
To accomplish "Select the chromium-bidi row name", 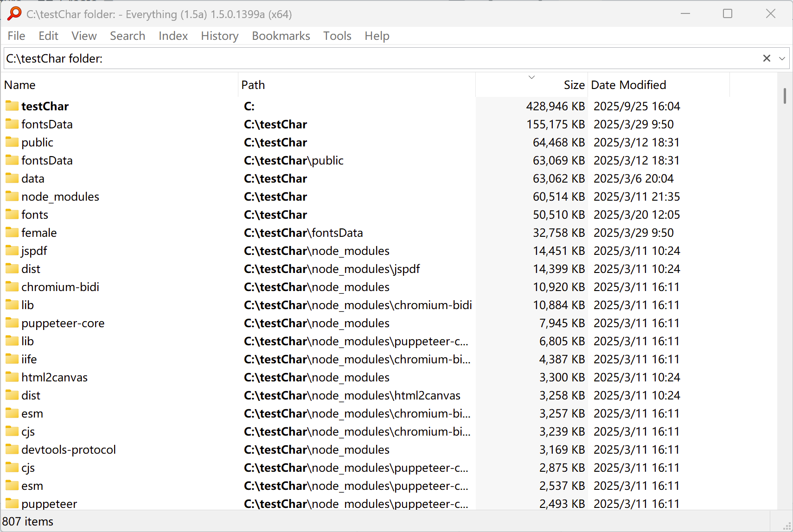I will tap(60, 287).
